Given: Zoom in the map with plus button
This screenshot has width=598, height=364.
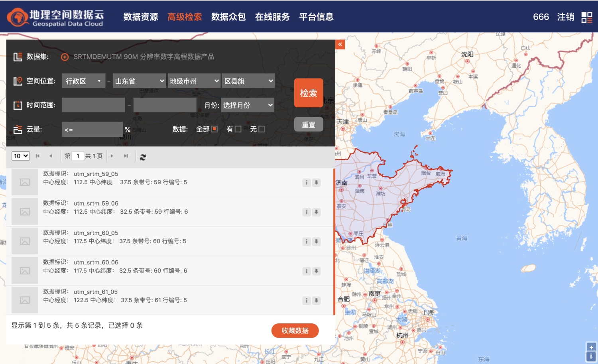Looking at the screenshot, I should point(591,347).
